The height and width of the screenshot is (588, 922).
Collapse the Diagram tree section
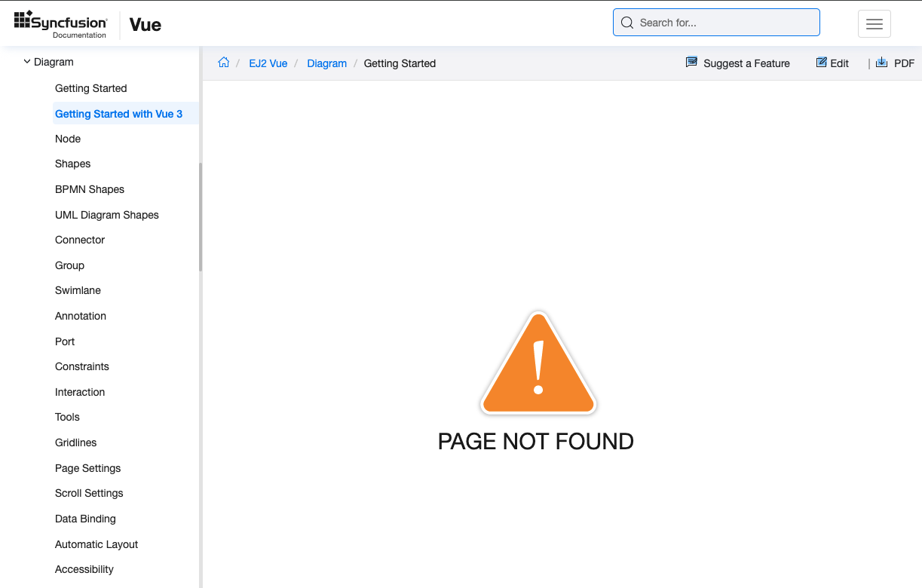[x=27, y=62]
